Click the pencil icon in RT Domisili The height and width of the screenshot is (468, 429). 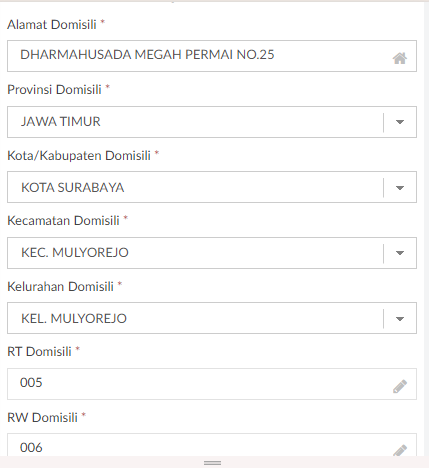point(400,386)
